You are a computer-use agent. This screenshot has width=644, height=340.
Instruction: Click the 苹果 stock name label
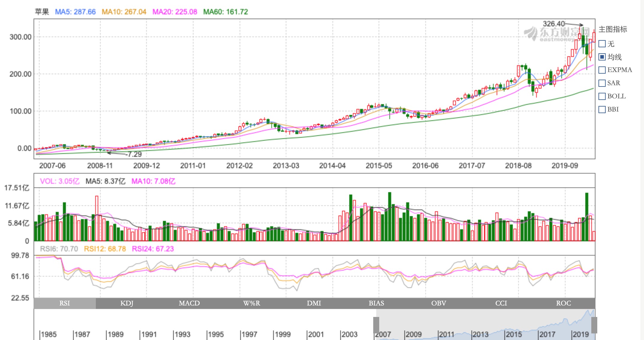click(42, 12)
